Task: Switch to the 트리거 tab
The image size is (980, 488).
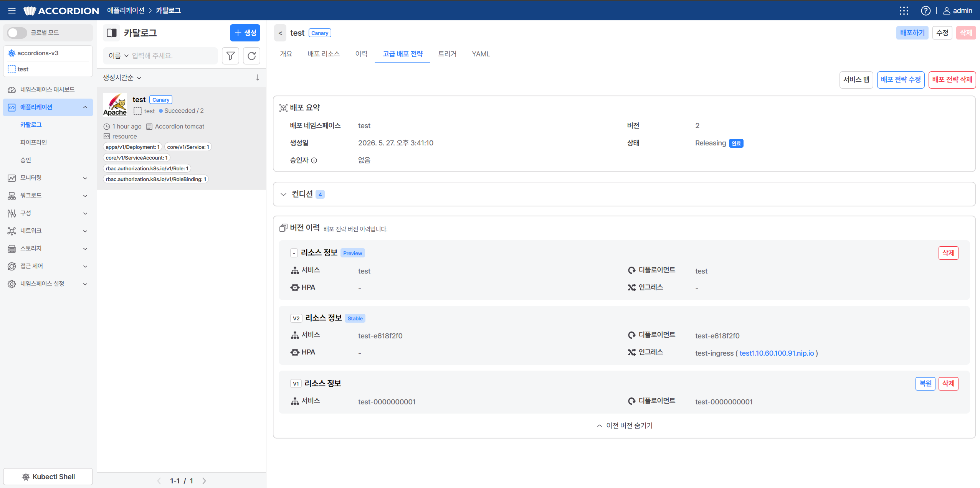Action: click(x=447, y=54)
